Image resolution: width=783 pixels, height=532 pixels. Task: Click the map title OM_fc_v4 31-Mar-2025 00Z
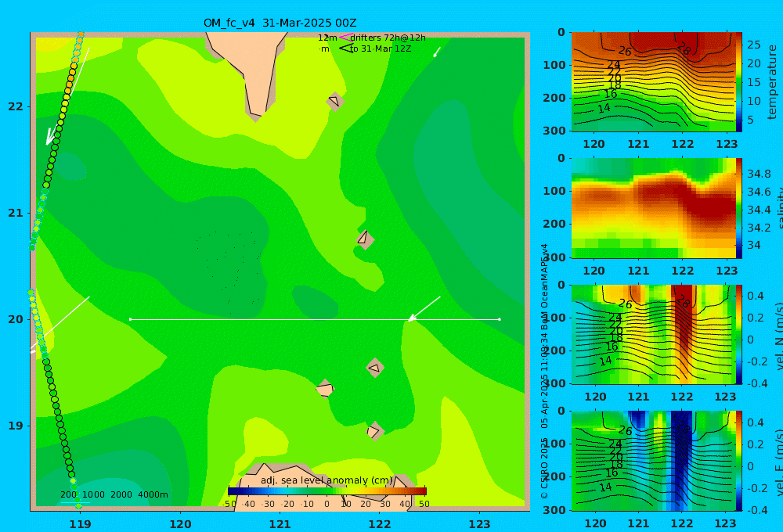[280, 23]
